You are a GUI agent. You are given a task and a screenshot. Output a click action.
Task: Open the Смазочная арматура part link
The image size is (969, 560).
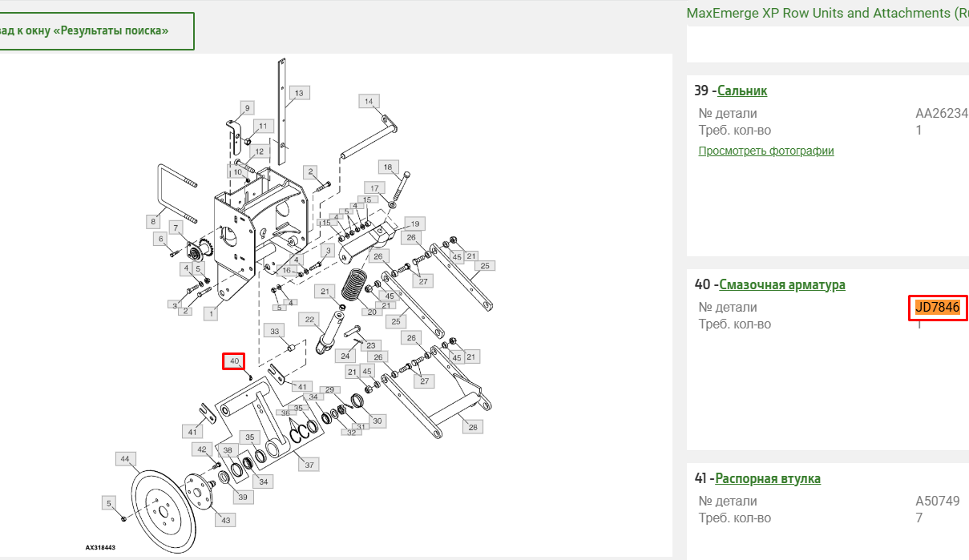[782, 284]
